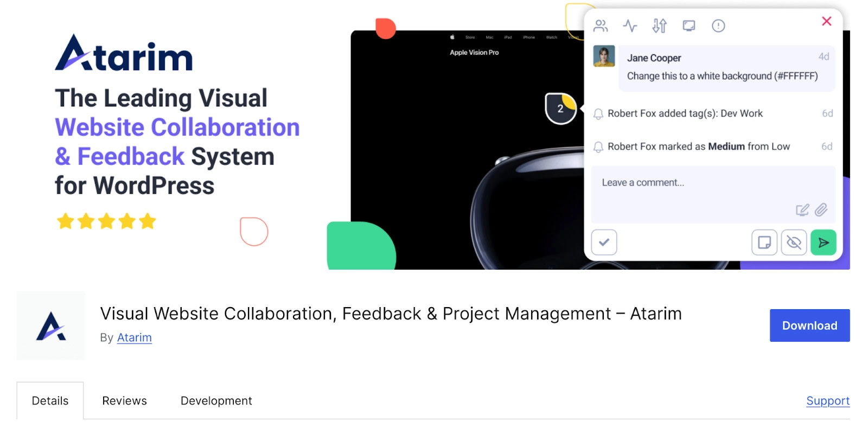This screenshot has height=427, width=868.
Task: Mark task complete with checkmark box
Action: tap(604, 242)
